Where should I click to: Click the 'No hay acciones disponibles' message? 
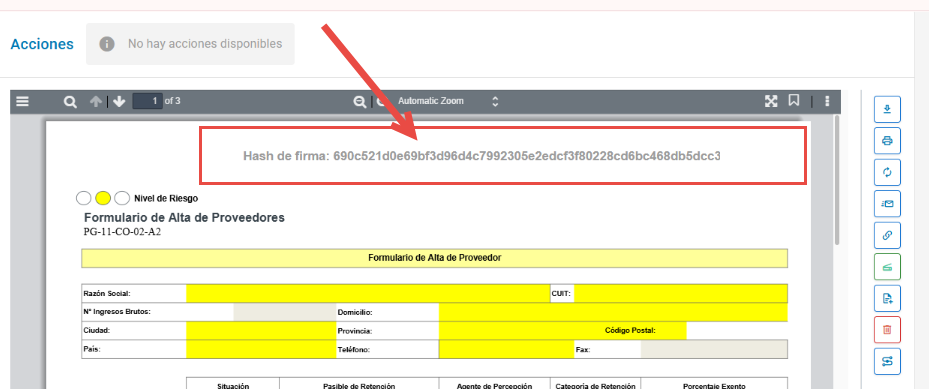click(205, 44)
